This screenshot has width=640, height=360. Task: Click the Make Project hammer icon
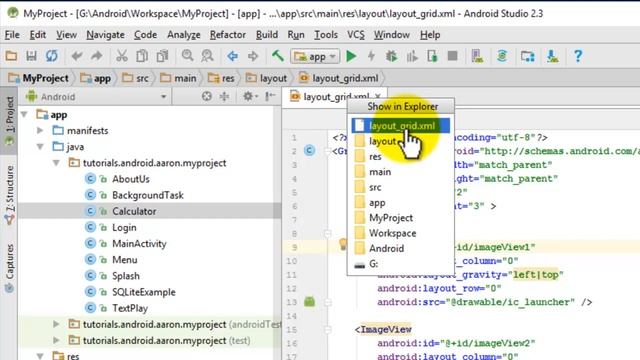point(278,56)
